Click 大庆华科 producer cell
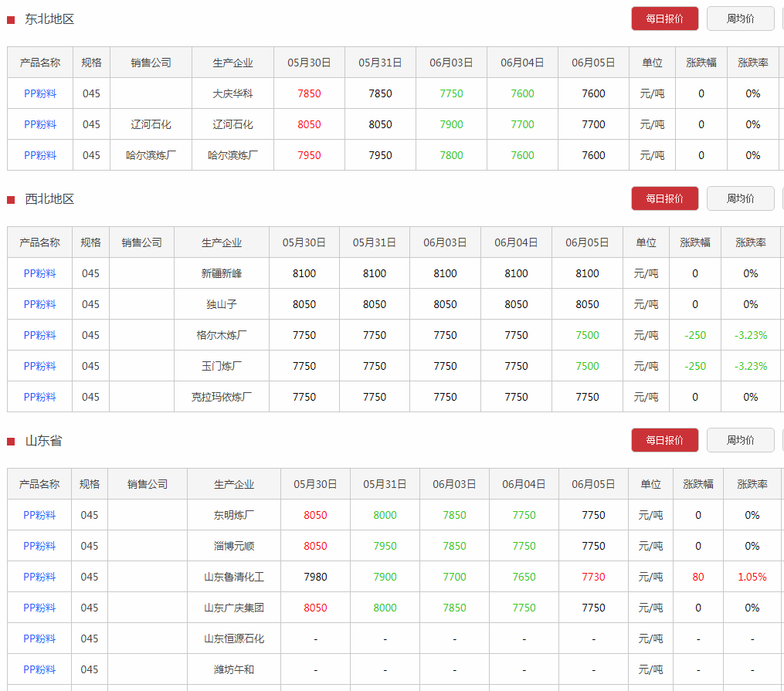 (232, 93)
